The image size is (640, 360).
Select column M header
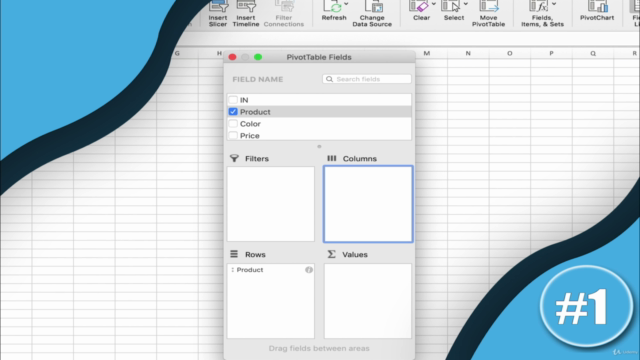tap(427, 53)
